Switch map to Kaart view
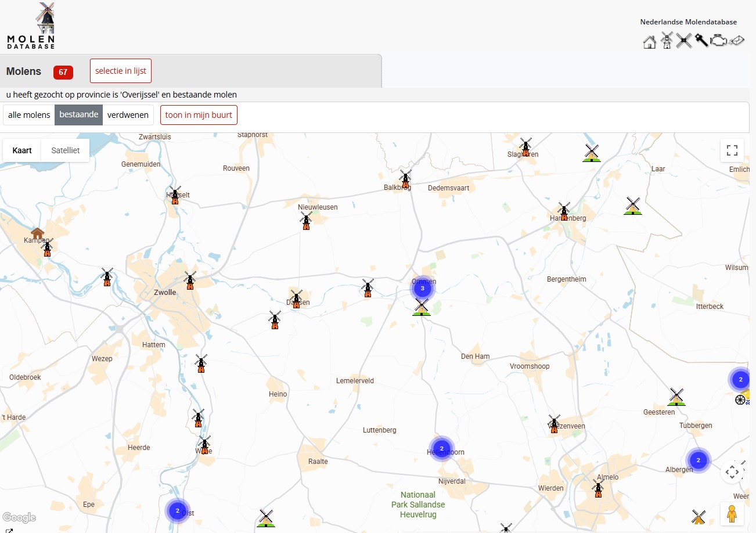The height and width of the screenshot is (533, 756). (x=22, y=150)
